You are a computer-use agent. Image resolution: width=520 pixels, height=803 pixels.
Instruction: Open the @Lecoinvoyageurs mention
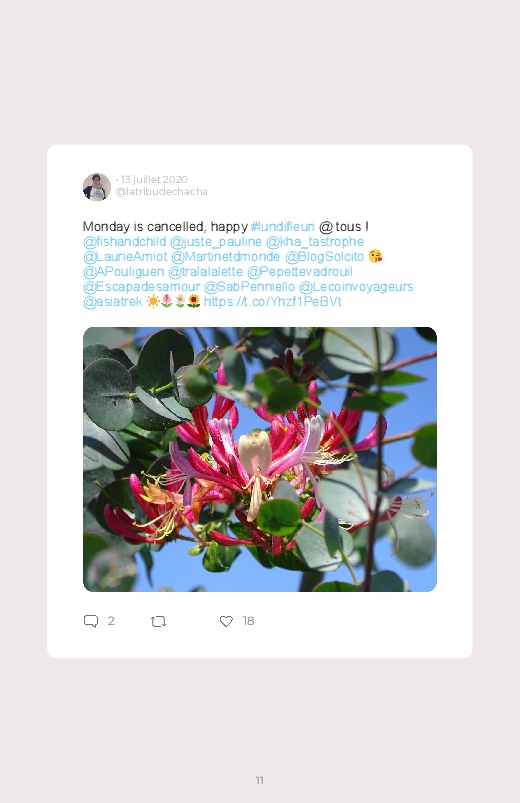tap(356, 287)
